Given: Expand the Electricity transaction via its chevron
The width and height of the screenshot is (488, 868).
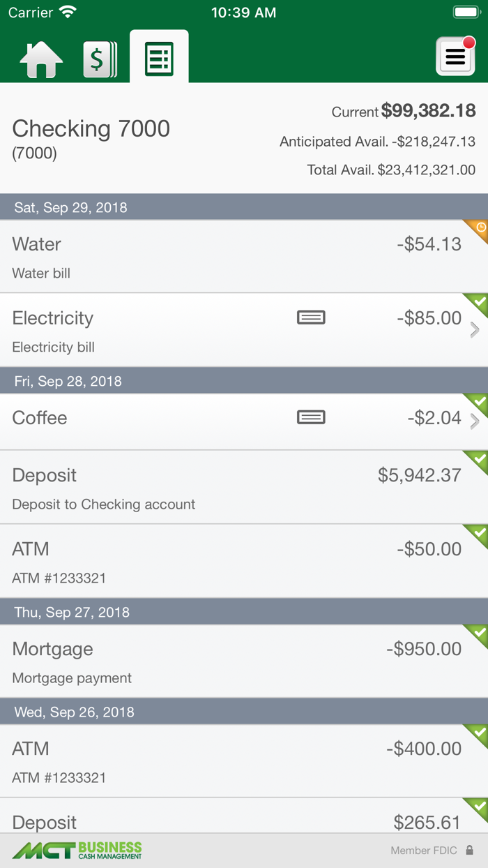Looking at the screenshot, I should [x=476, y=329].
